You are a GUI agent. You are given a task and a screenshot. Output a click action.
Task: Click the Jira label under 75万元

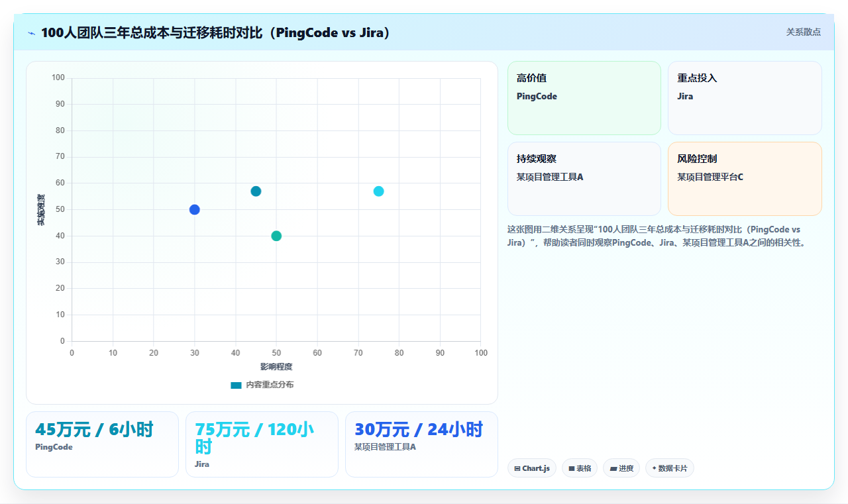click(x=202, y=464)
